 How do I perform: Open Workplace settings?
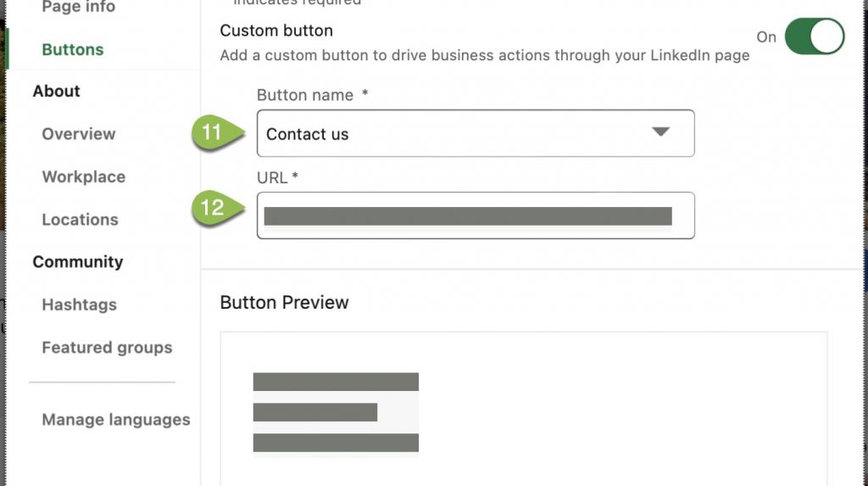(84, 176)
